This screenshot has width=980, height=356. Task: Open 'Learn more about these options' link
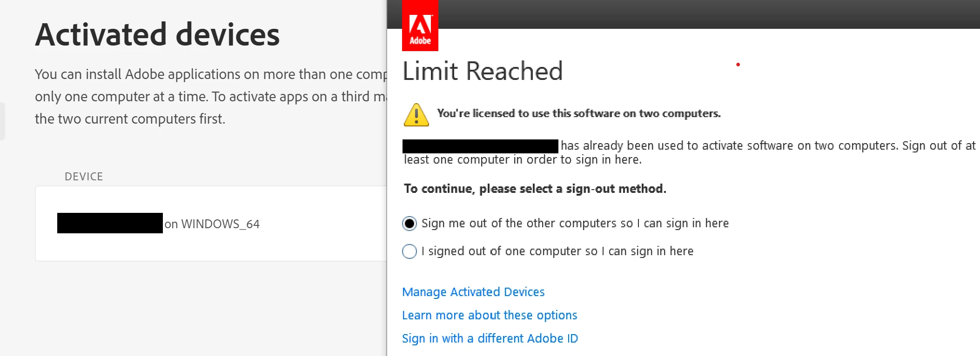click(x=490, y=315)
